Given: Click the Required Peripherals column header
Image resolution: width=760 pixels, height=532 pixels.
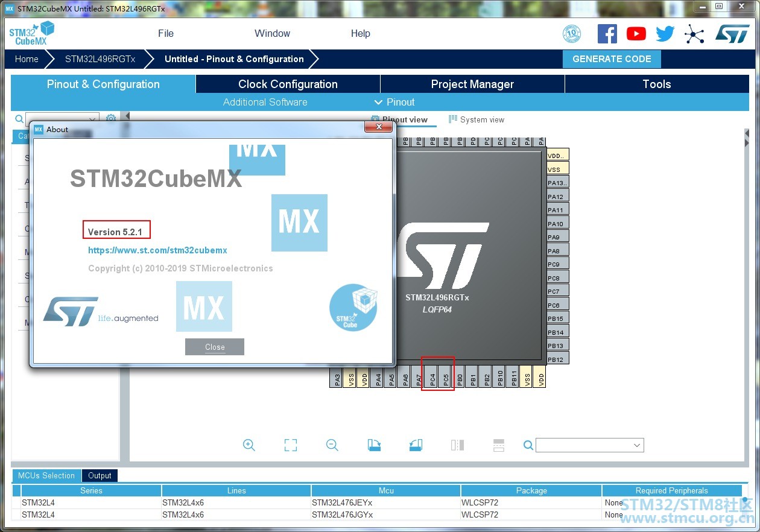Looking at the screenshot, I should coord(671,490).
